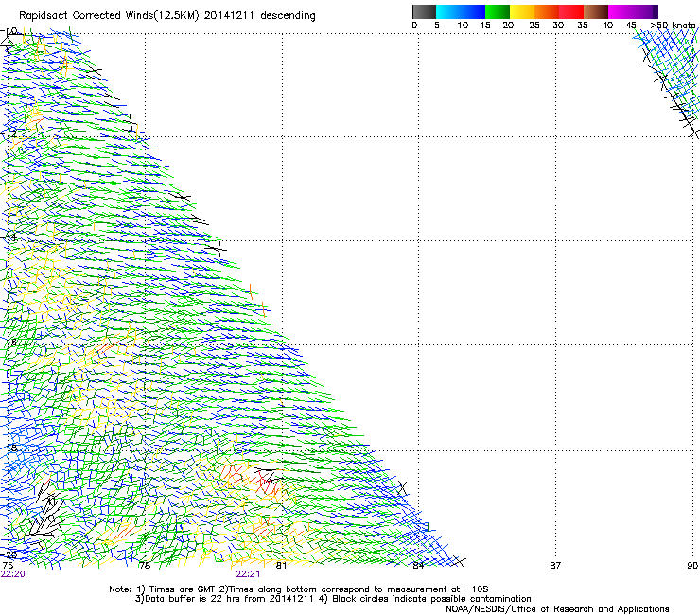Click the Rapidscat Corrected Winds title text
This screenshot has width=700, height=615.
tap(167, 16)
